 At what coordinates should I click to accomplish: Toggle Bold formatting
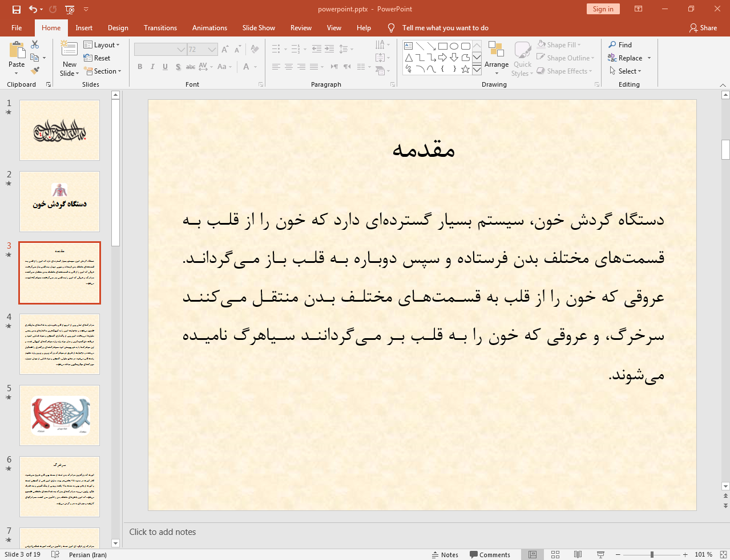pos(140,67)
